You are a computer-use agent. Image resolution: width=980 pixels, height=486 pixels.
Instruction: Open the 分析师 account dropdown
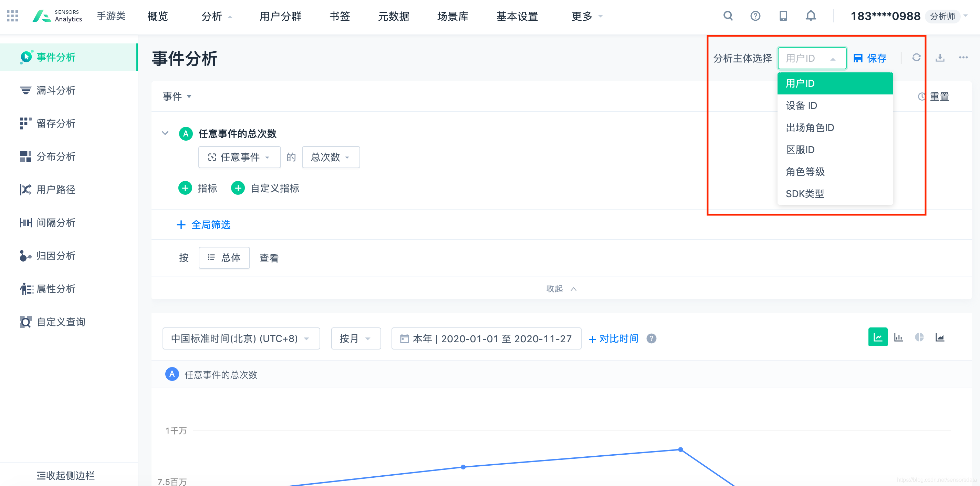tap(947, 17)
